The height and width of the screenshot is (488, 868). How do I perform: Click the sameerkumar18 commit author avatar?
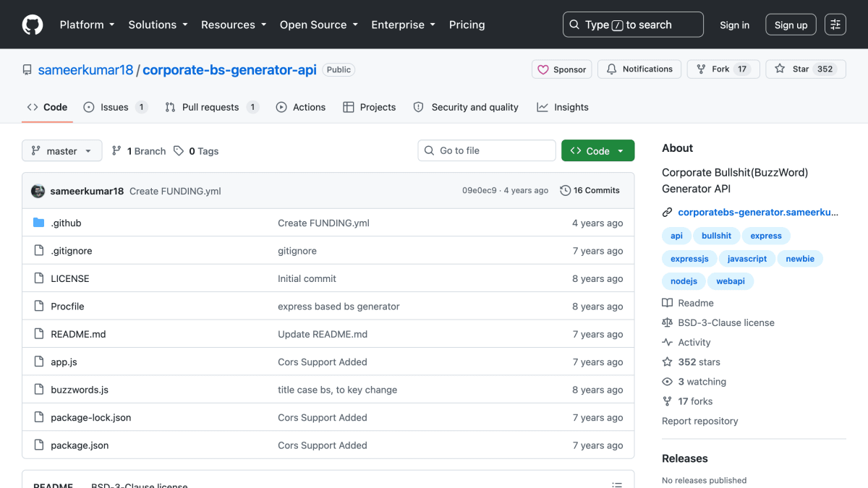pyautogui.click(x=38, y=191)
